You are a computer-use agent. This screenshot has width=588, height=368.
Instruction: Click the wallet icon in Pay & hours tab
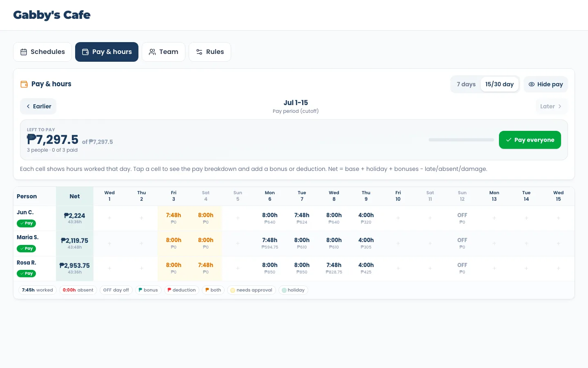[x=85, y=52]
